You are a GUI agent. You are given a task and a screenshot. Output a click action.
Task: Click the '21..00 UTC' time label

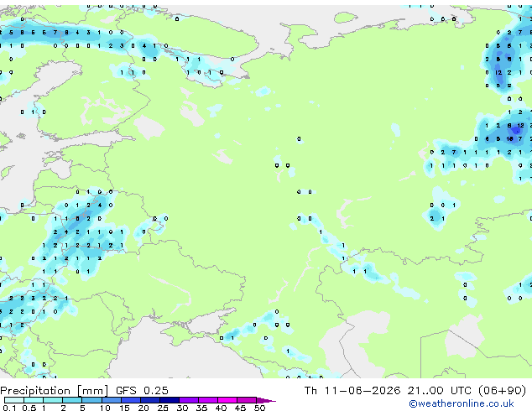440,391
